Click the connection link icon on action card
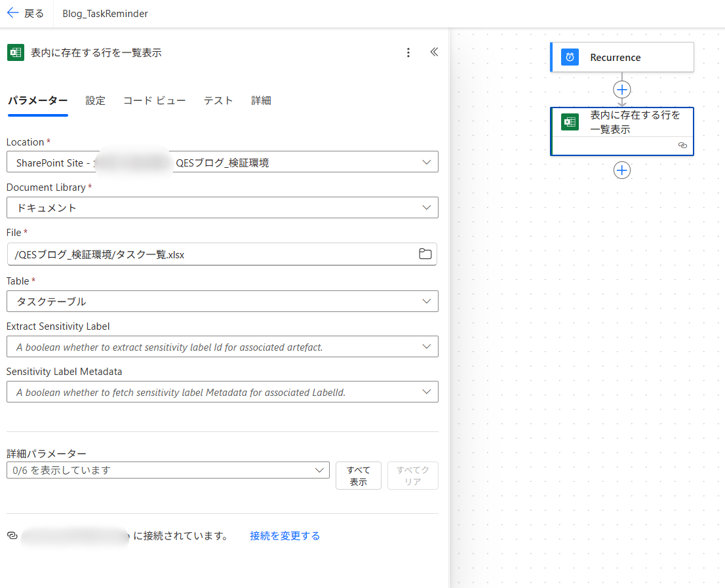Viewport: 725px width, 588px height. click(682, 146)
